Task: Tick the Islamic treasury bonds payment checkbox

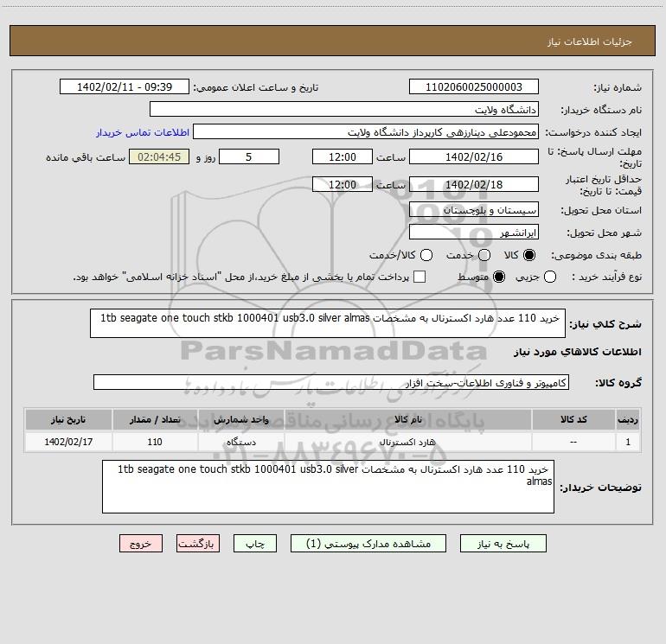Action: 419,277
